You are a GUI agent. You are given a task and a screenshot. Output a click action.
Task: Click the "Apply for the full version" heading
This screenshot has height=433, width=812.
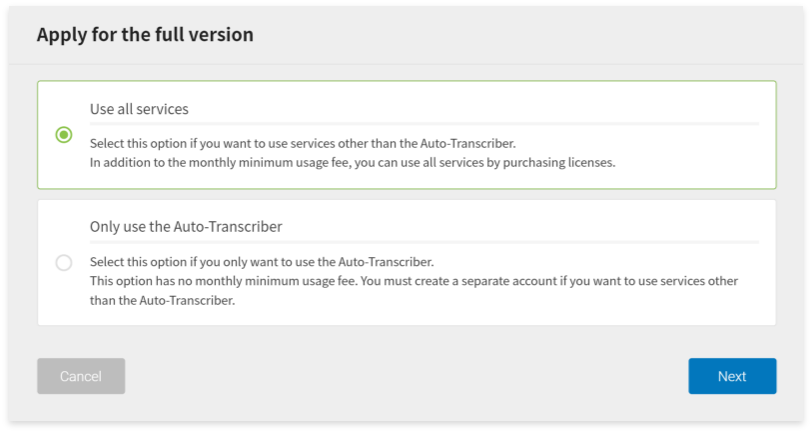pos(145,35)
